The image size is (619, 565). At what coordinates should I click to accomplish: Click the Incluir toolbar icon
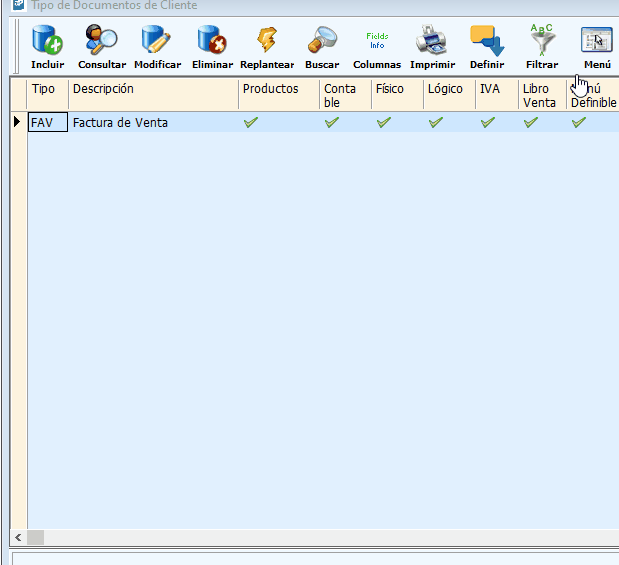(47, 47)
